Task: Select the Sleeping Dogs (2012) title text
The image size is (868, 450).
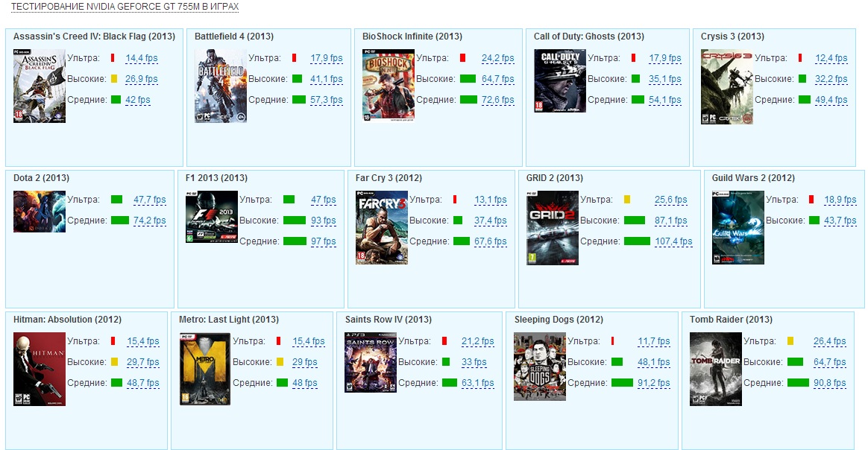Action: tap(559, 320)
